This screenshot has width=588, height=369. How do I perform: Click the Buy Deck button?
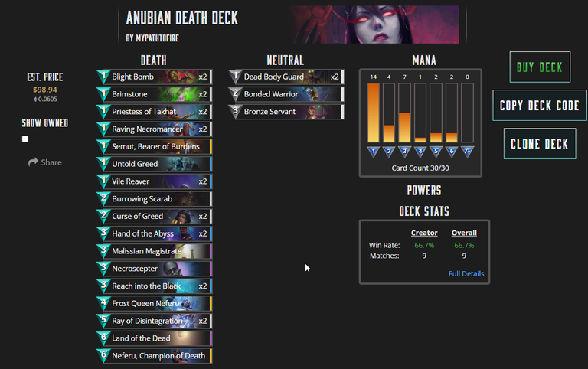540,67
